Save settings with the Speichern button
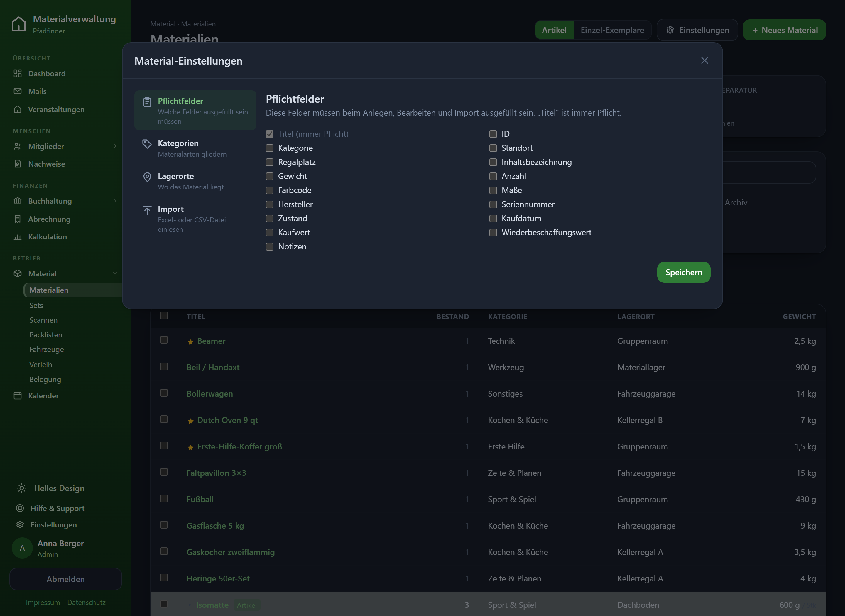845x616 pixels. tap(684, 272)
